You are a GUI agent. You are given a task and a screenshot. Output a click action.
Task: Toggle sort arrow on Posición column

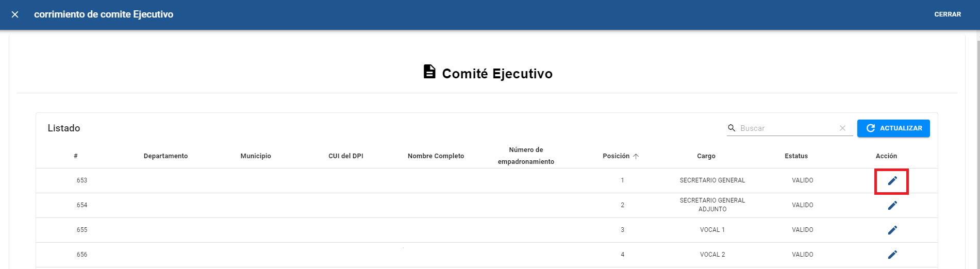click(x=636, y=156)
